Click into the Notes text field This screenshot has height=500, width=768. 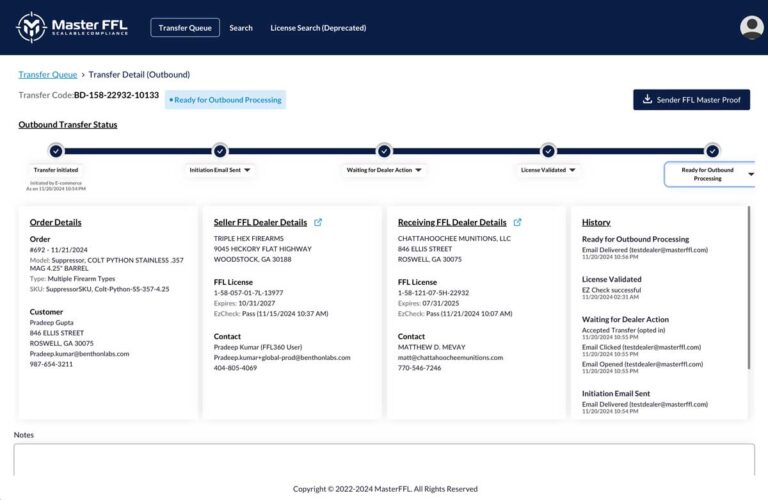[x=384, y=459]
